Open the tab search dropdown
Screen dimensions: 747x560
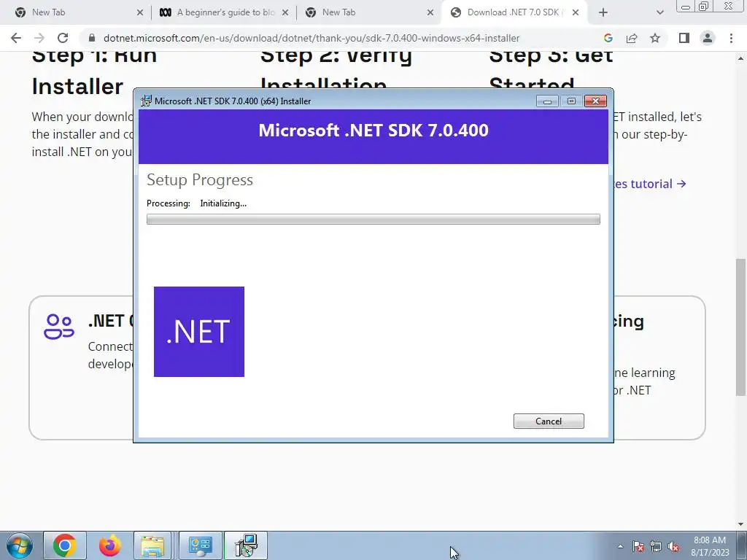[659, 12]
